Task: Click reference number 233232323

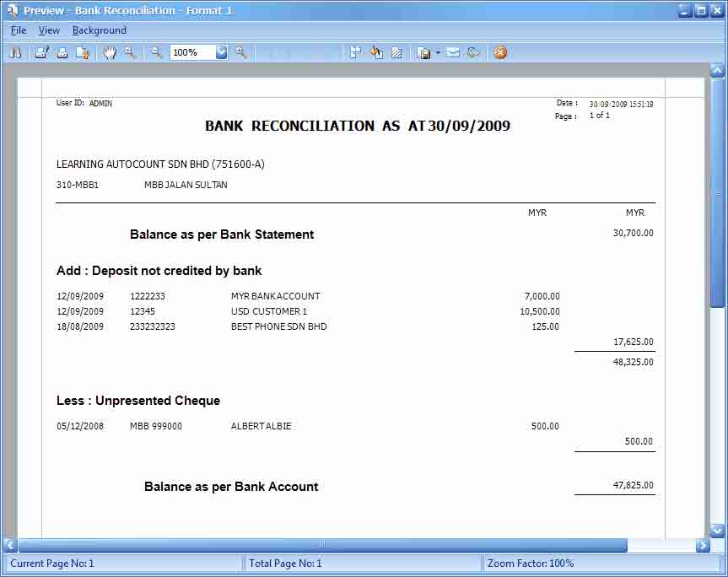Action: point(153,326)
